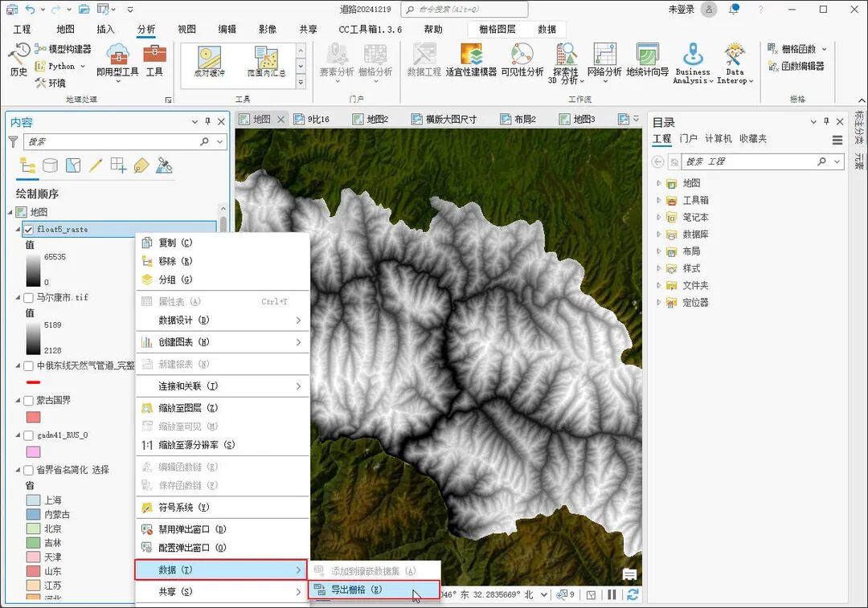The height and width of the screenshot is (608, 868).
Task: Click the command search box
Action: (465, 10)
